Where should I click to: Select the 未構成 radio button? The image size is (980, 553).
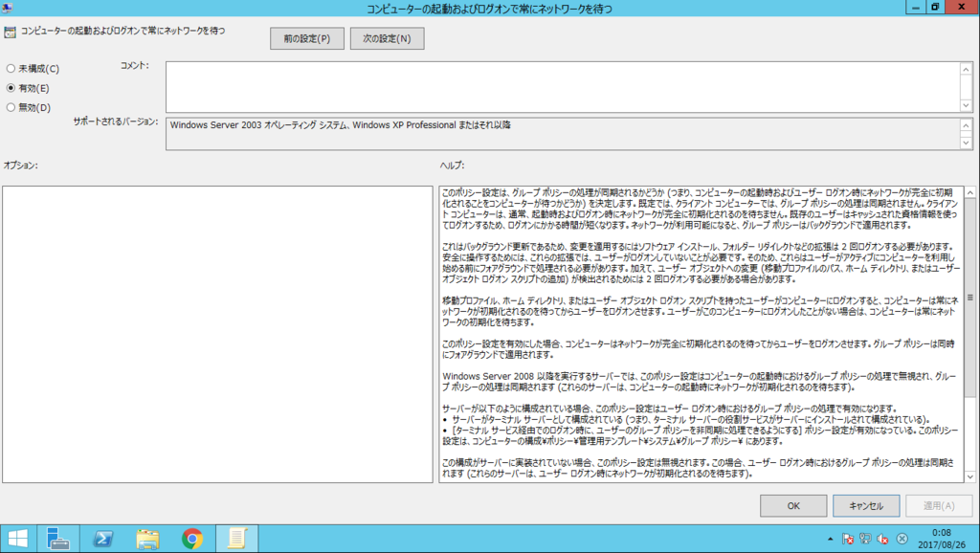tap(10, 68)
